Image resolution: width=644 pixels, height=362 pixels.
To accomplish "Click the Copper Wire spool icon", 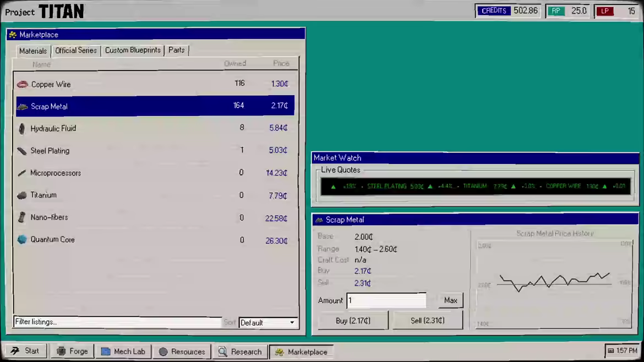I will [22, 84].
